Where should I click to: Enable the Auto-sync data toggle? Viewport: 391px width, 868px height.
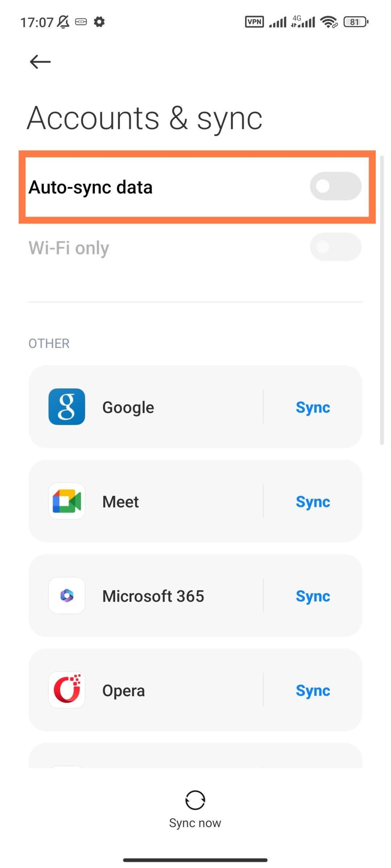coord(335,186)
